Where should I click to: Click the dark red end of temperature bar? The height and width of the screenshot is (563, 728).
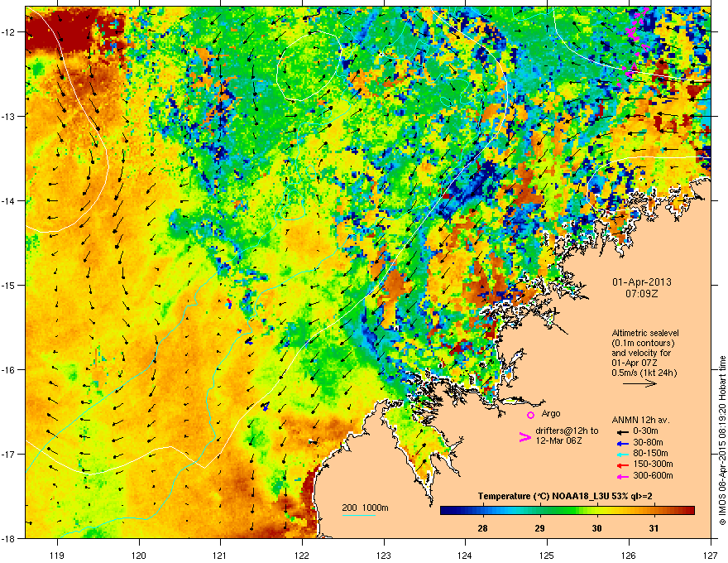tap(691, 511)
